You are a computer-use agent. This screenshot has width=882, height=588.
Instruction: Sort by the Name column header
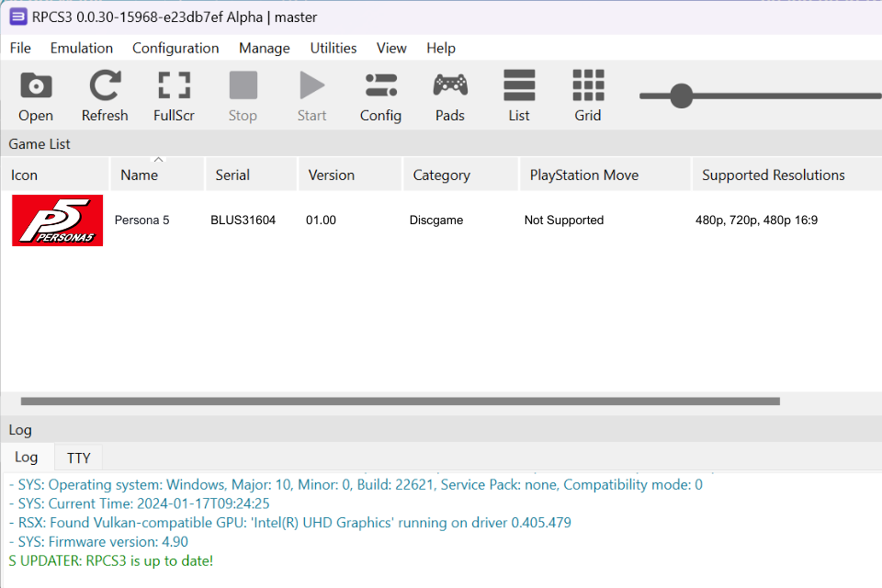157,175
